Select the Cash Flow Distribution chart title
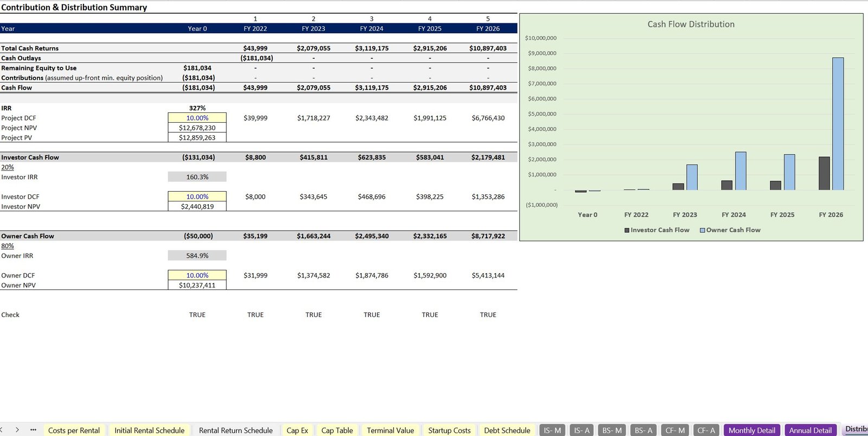This screenshot has width=868, height=436. pos(691,24)
